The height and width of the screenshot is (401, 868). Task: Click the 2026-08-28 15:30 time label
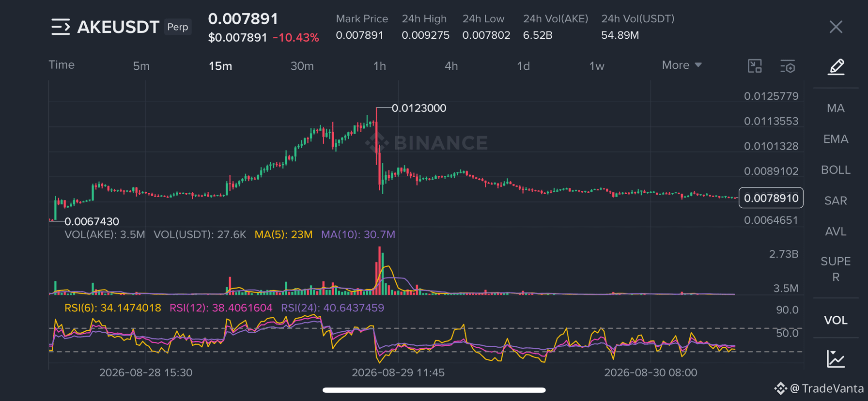(146, 372)
